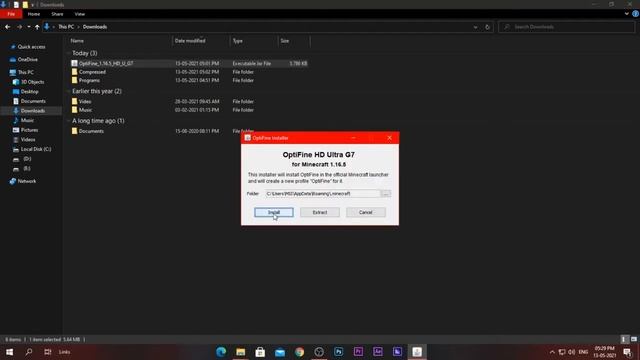Select This PC in navigation pane
640x360 pixels.
pyautogui.click(x=26, y=72)
